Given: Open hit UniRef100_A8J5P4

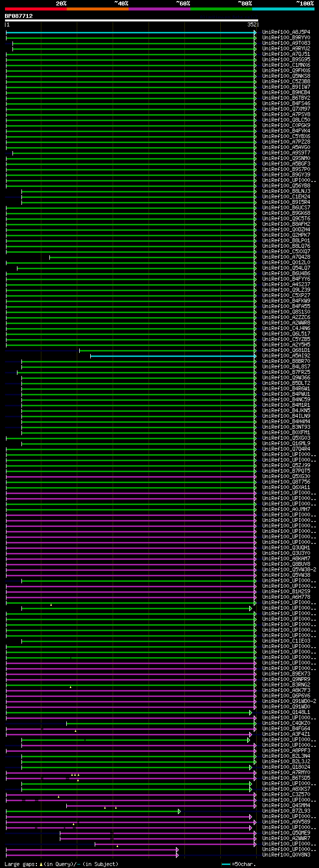Looking at the screenshot, I should [x=286, y=32].
